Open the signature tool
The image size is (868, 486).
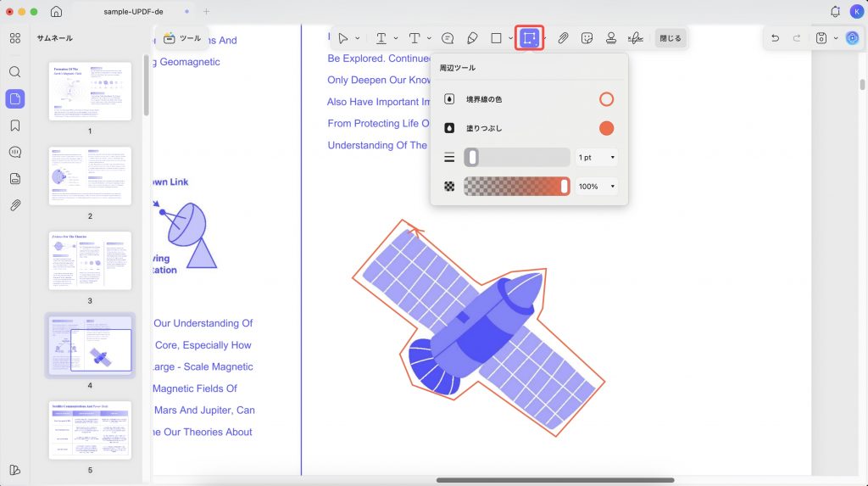pyautogui.click(x=636, y=38)
